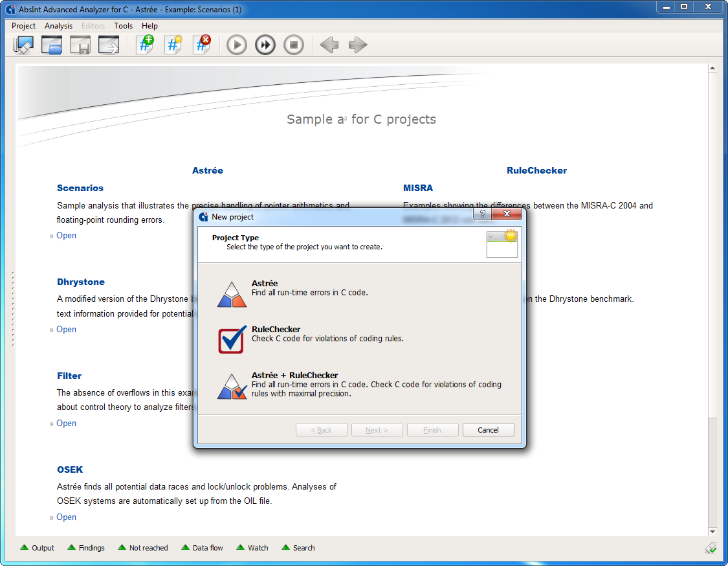Open the Analysis menu
The height and width of the screenshot is (566, 728).
(58, 26)
